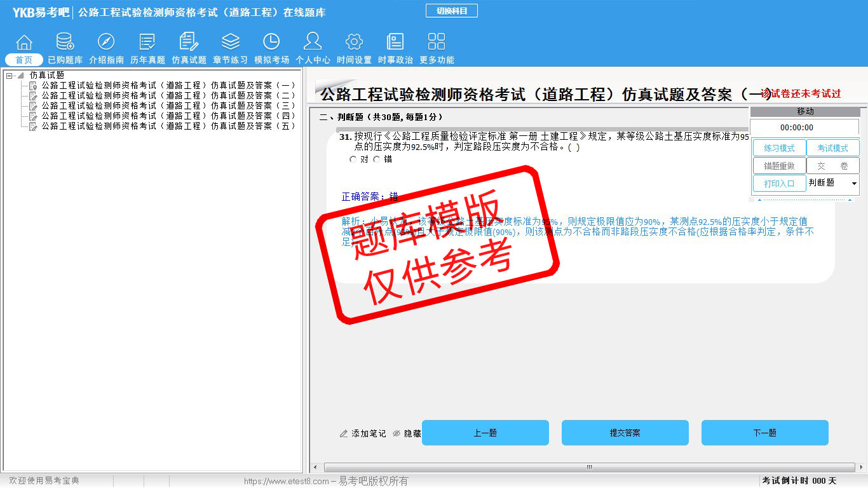Screen dimensions: 868x488
Task: Click the 首页 home icon
Action: [24, 43]
